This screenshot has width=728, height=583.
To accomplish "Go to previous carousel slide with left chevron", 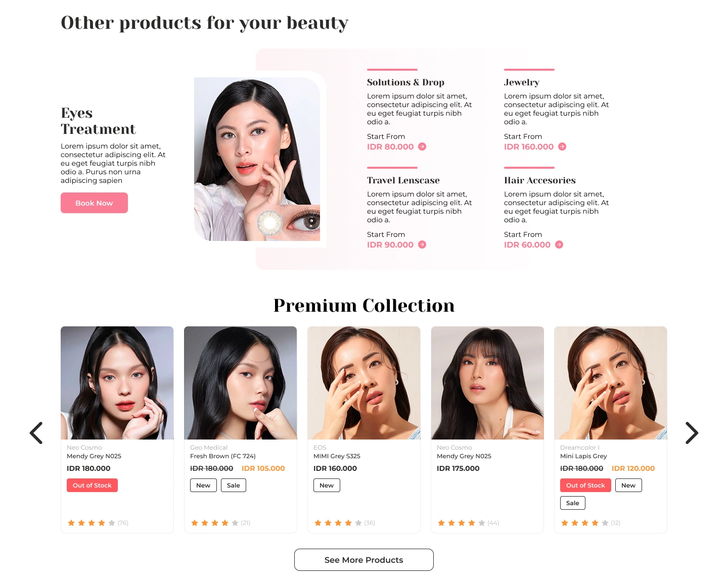I will 36,433.
